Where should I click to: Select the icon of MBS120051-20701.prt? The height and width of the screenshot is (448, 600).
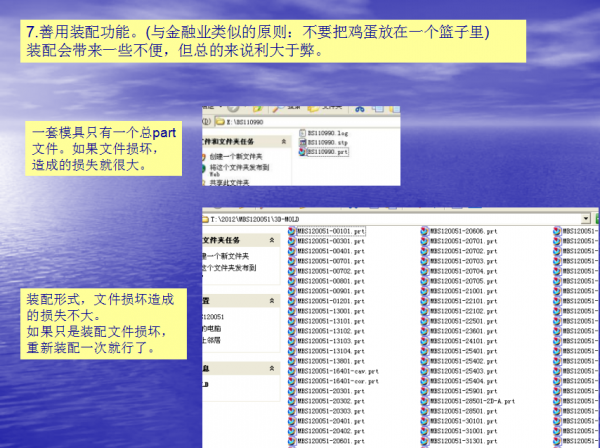coord(424,241)
